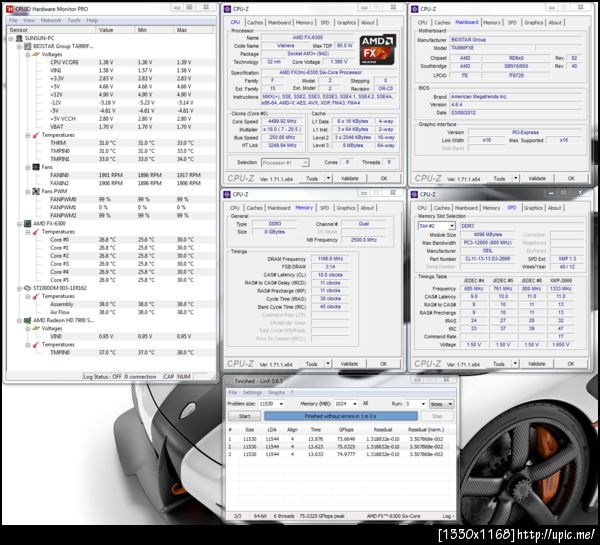The height and width of the screenshot is (545, 600).
Task: Click the SUNSUN-PC computer icon in HWMonitor
Action: coord(19,38)
